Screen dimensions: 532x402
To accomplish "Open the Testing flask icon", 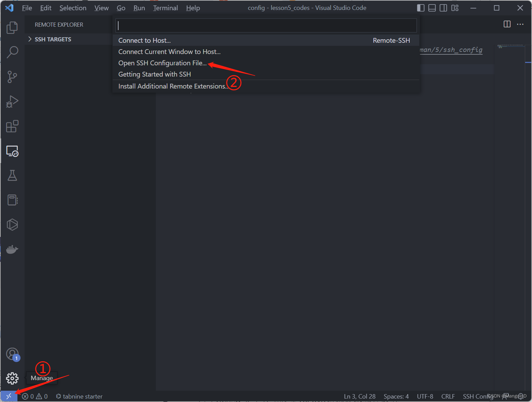I will (12, 175).
